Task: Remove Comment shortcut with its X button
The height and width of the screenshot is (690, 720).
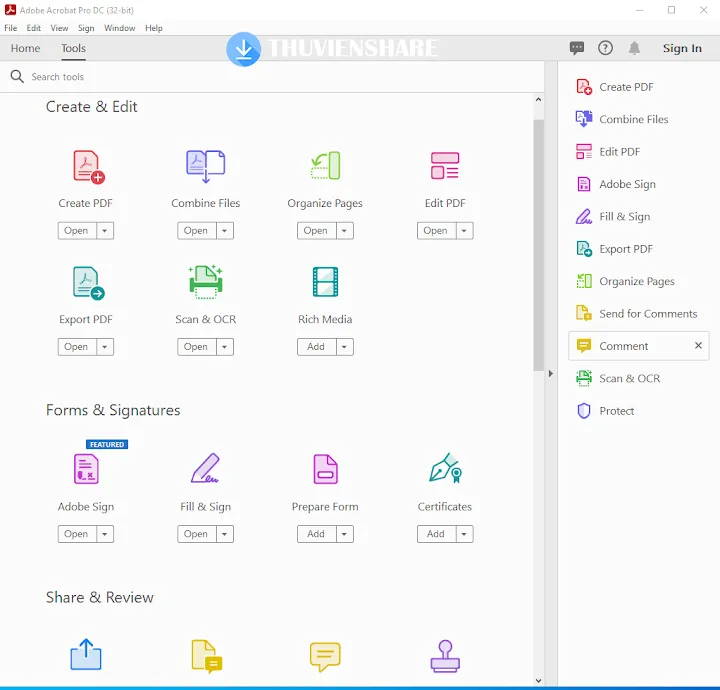Action: point(698,345)
